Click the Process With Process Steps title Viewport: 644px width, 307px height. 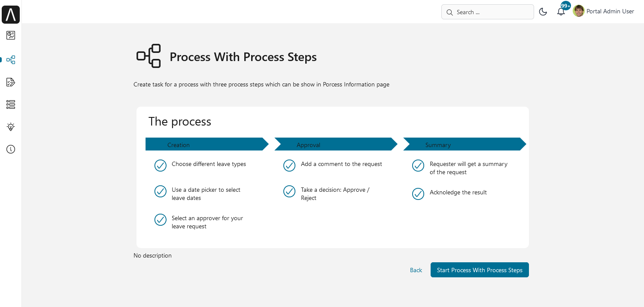click(243, 57)
